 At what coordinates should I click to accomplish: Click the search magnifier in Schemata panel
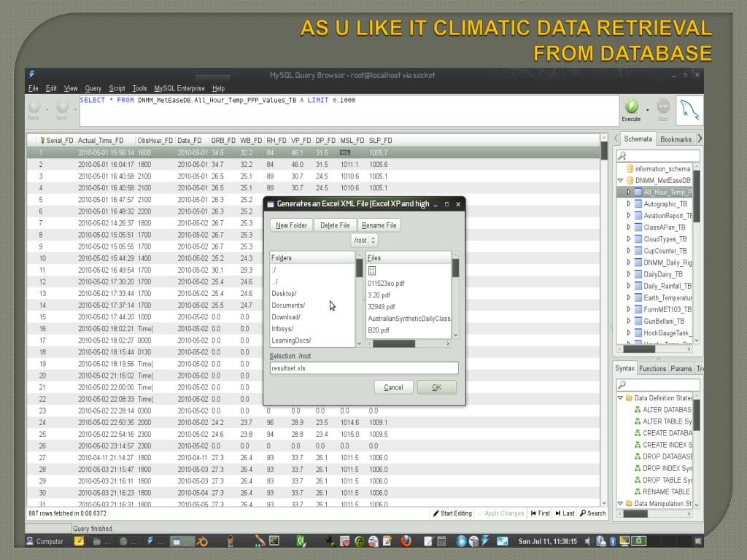622,156
